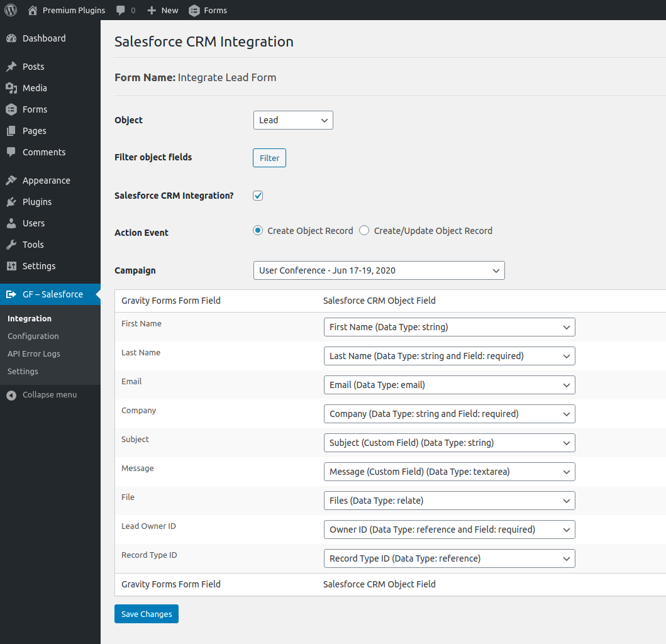666x644 pixels.
Task: Click the Premium Plugins site link
Action: (74, 10)
